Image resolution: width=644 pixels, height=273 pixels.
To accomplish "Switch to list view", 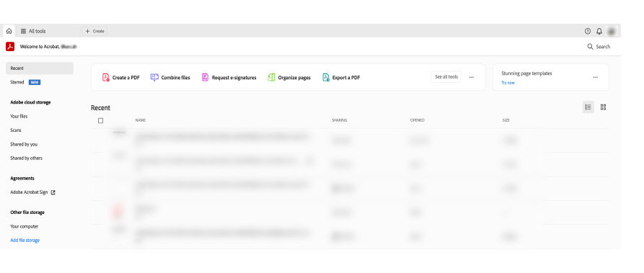I will [588, 107].
